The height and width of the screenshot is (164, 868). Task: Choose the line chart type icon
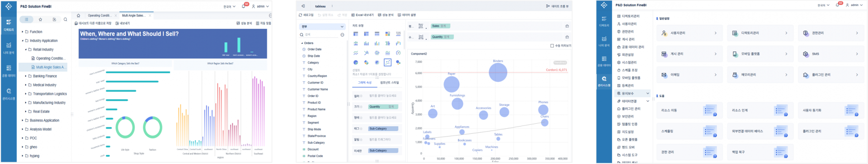pyautogui.click(x=356, y=53)
